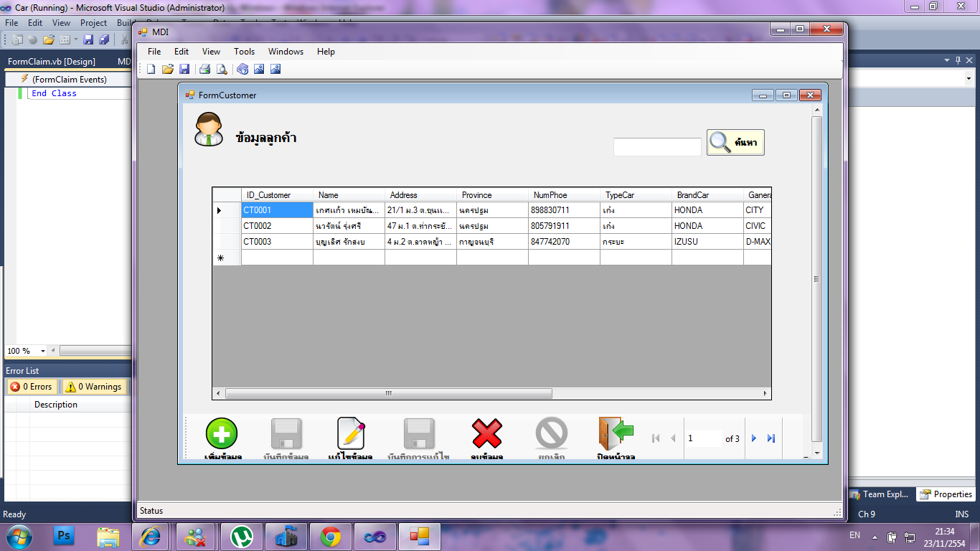The width and height of the screenshot is (980, 551).
Task: Click the search text box beside the magnifier
Action: pos(656,147)
